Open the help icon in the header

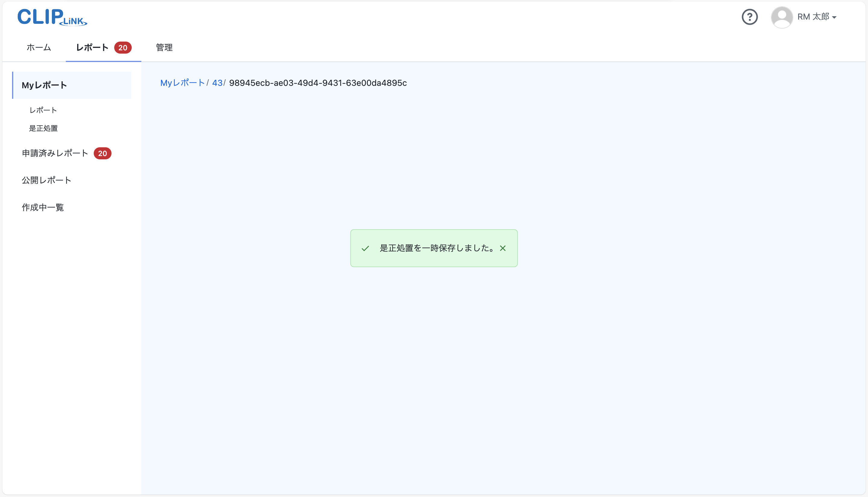750,17
